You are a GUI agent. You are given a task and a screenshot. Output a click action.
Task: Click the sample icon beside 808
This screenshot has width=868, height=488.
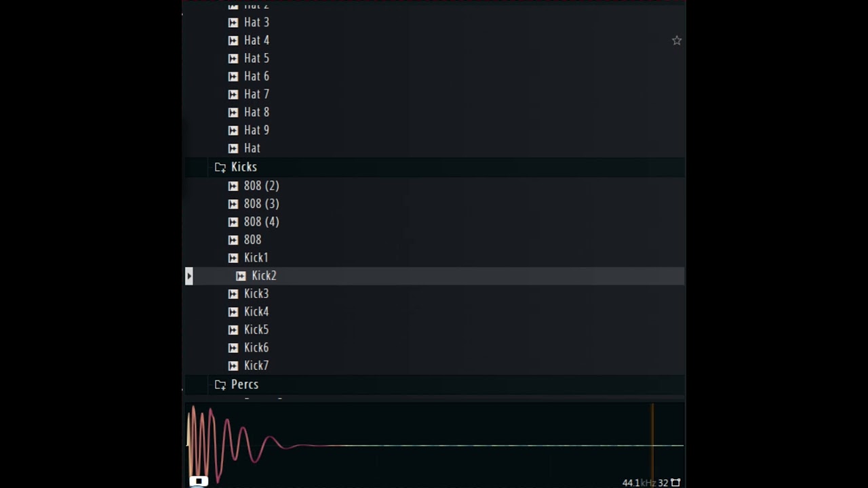point(233,240)
